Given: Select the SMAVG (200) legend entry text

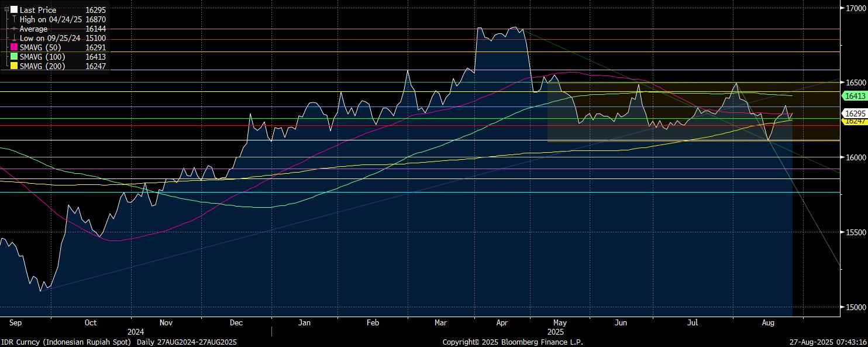Looking at the screenshot, I should (43, 66).
